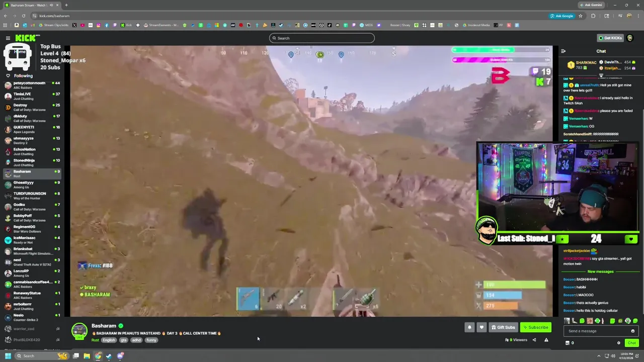Bookmark this page with the star
644x362 pixels.
pyautogui.click(x=581, y=16)
